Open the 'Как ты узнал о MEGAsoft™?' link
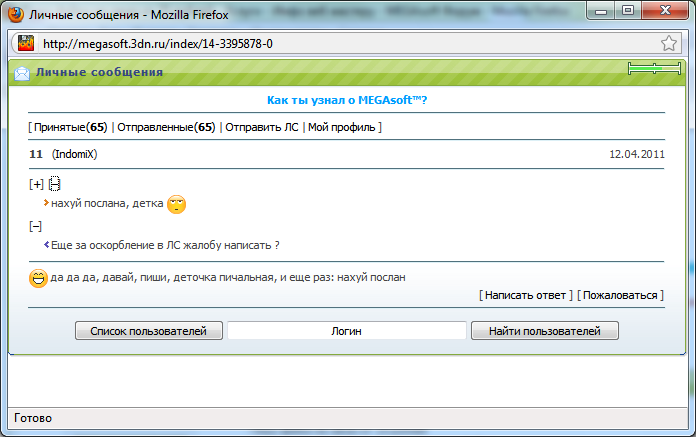 [347, 100]
